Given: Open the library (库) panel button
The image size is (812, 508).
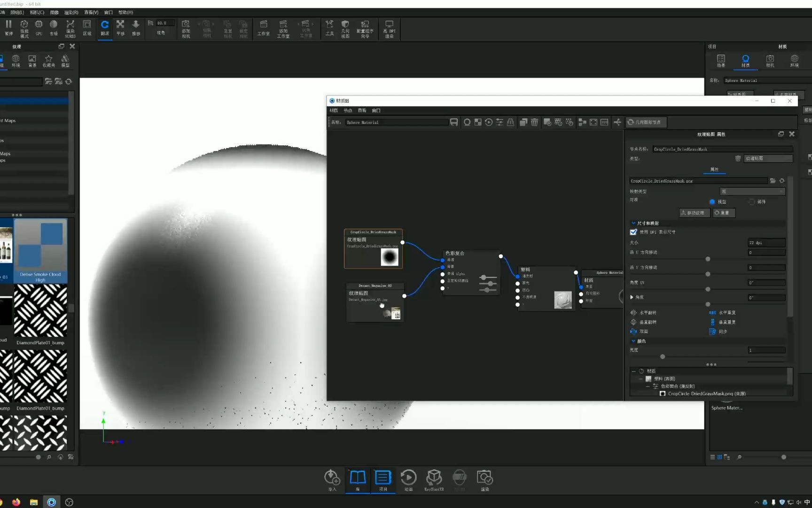Looking at the screenshot, I should (x=358, y=480).
